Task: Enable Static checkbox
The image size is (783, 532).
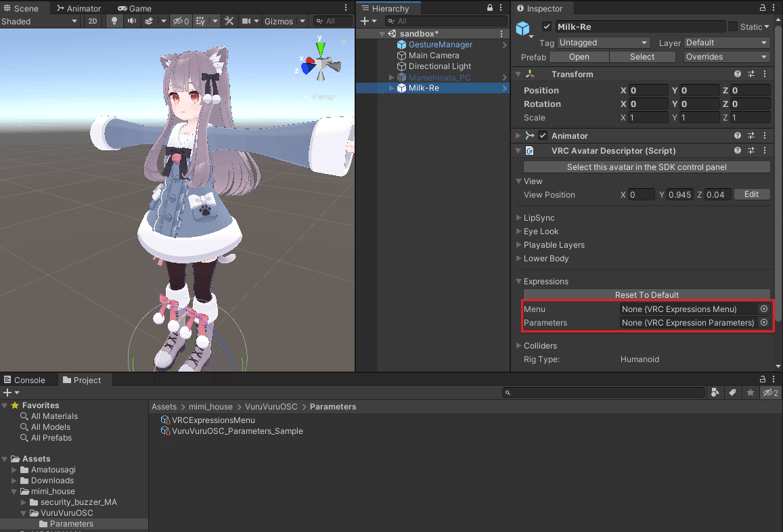Action: [x=732, y=26]
